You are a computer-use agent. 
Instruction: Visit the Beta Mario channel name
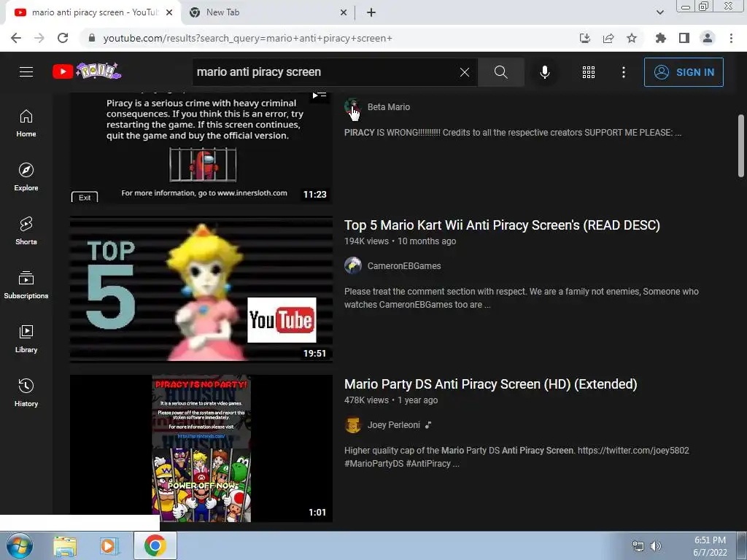(389, 107)
